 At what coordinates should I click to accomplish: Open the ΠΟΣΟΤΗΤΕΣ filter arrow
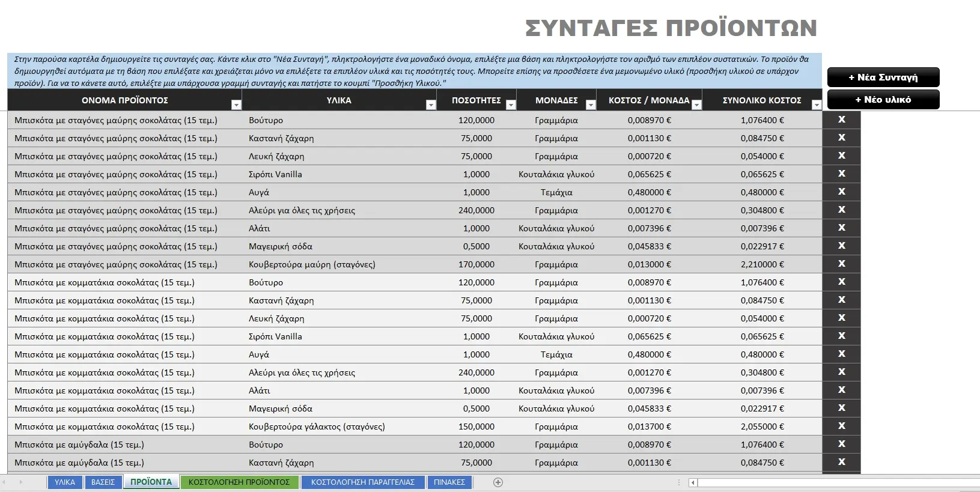511,105
